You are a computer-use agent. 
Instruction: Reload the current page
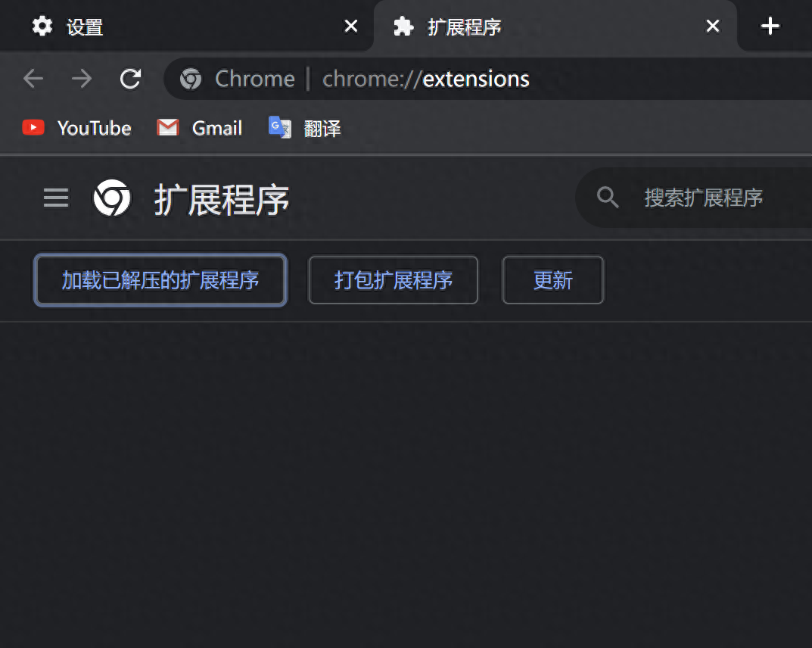coord(129,78)
